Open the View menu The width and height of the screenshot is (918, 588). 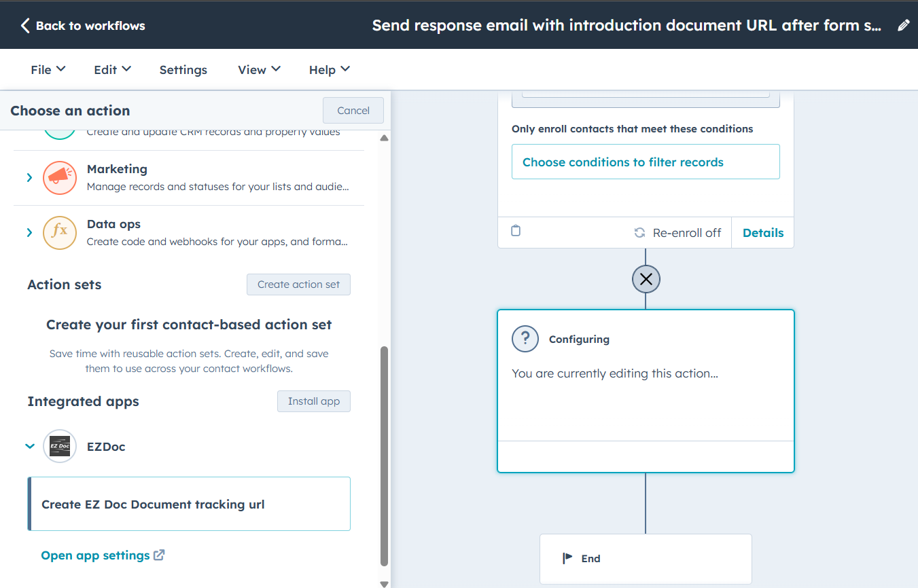(259, 69)
